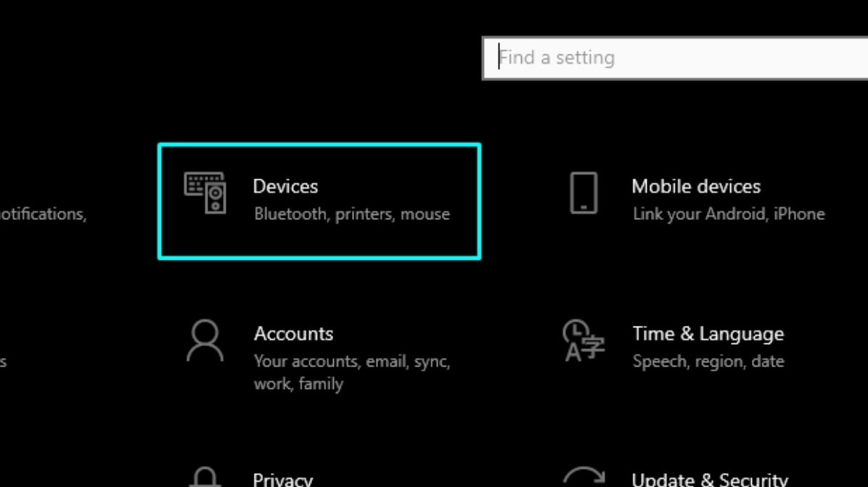The height and width of the screenshot is (487, 868).
Task: Open Mobile devices settings label
Action: (x=695, y=187)
